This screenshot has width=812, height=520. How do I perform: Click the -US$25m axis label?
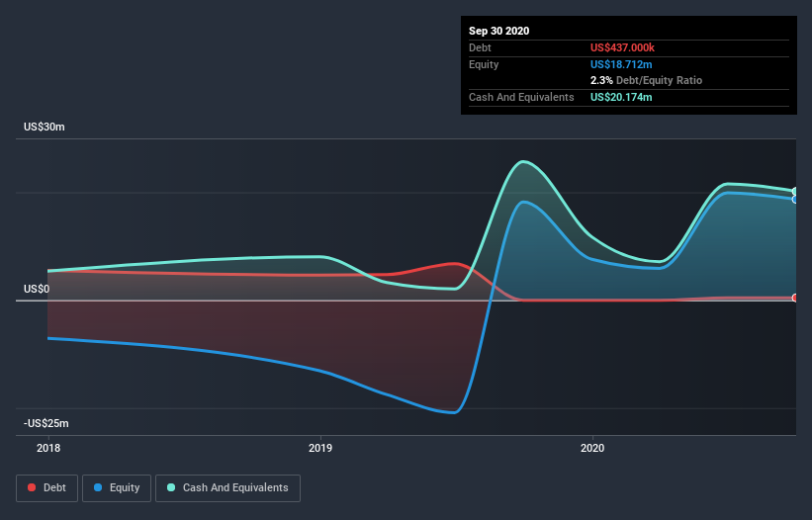click(46, 423)
